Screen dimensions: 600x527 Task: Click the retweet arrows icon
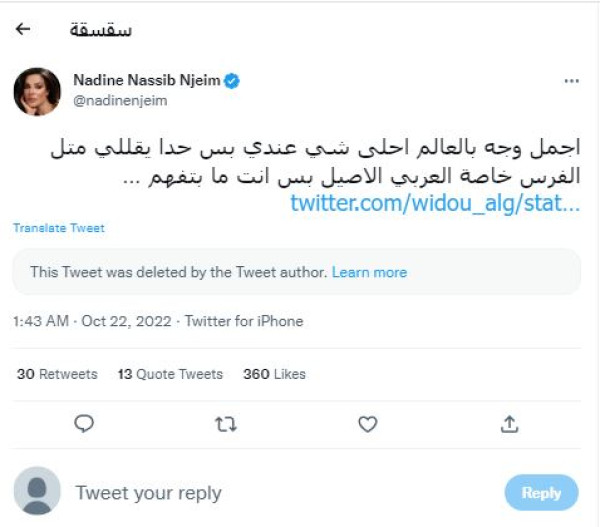(226, 424)
